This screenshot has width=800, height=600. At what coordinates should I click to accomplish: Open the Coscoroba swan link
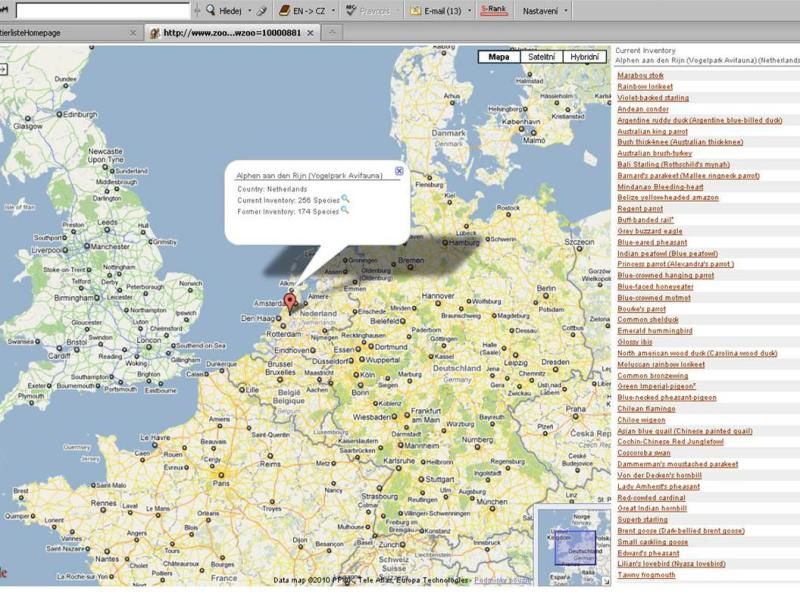(644, 453)
